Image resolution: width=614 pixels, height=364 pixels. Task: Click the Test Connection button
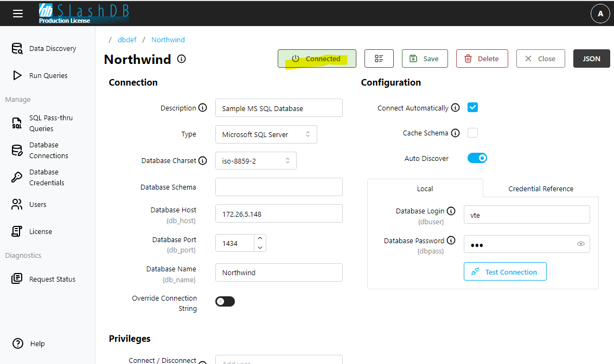coord(505,272)
